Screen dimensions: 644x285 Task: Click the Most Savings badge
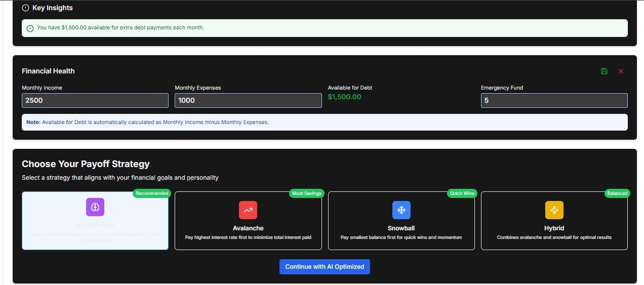point(307,193)
